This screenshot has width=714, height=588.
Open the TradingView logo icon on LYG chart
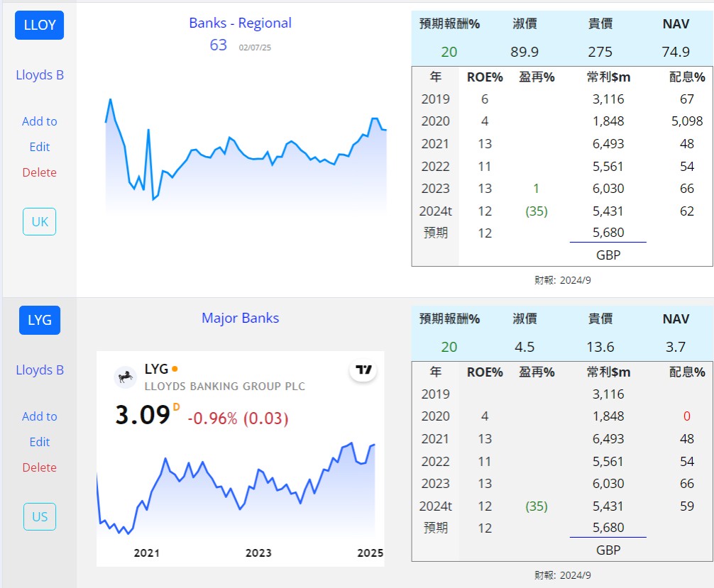click(363, 370)
